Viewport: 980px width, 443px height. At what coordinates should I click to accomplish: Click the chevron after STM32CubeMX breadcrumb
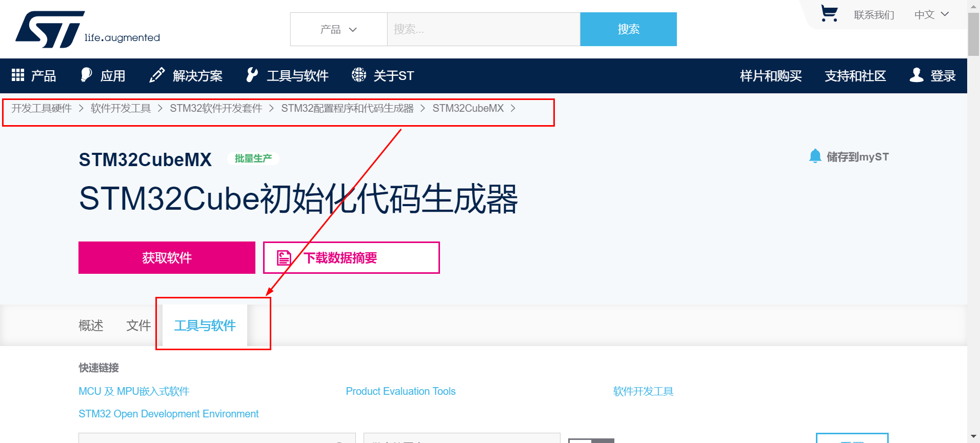[x=513, y=108]
